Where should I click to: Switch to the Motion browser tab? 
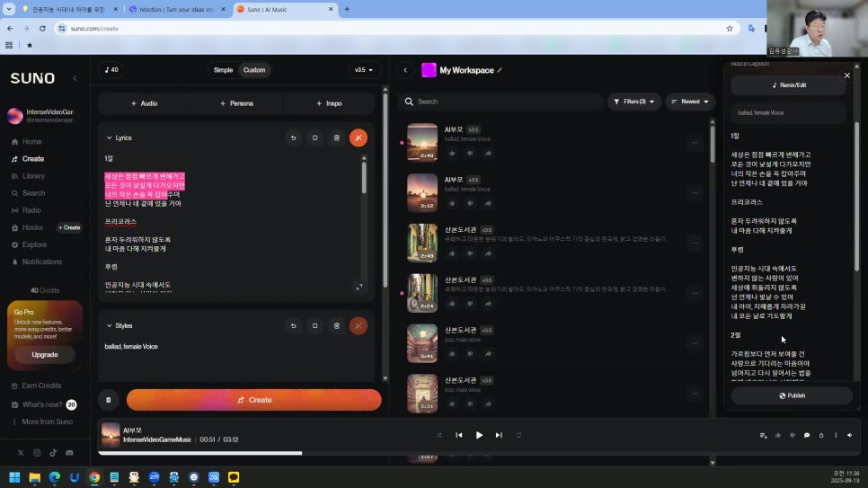[177, 9]
